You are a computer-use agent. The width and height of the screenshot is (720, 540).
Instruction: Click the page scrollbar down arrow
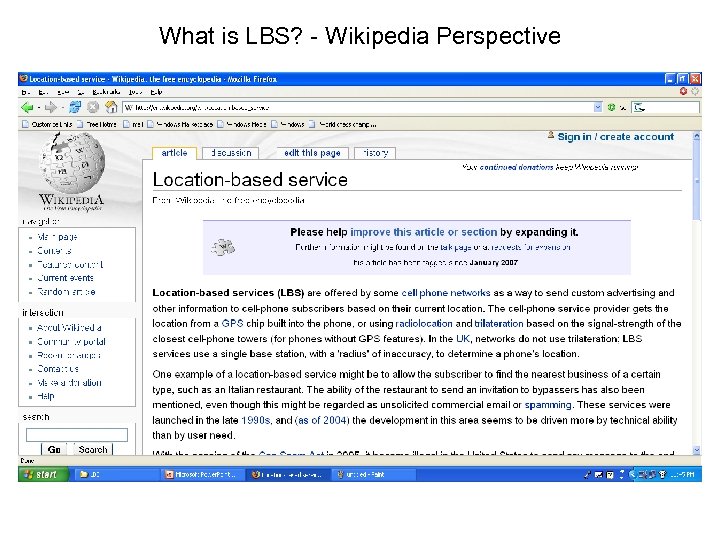tap(696, 450)
